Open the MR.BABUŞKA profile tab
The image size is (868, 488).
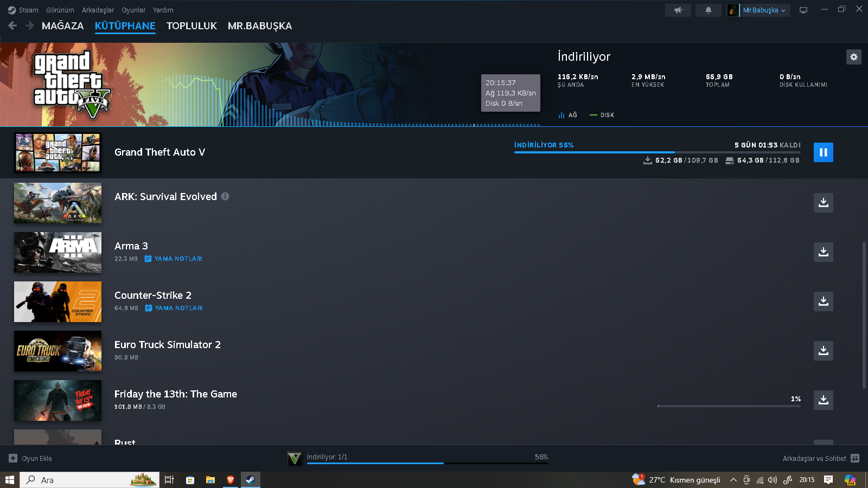260,25
